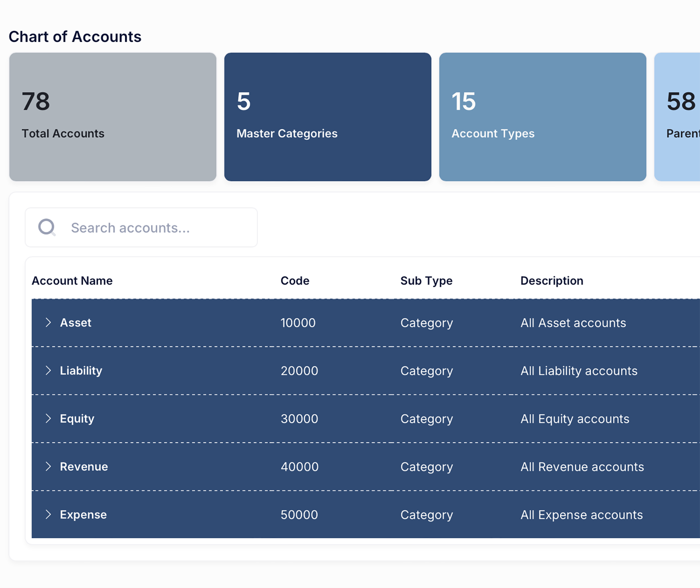Click code 30000 in Equity row
Screen dimensions: 700x588
coord(299,419)
